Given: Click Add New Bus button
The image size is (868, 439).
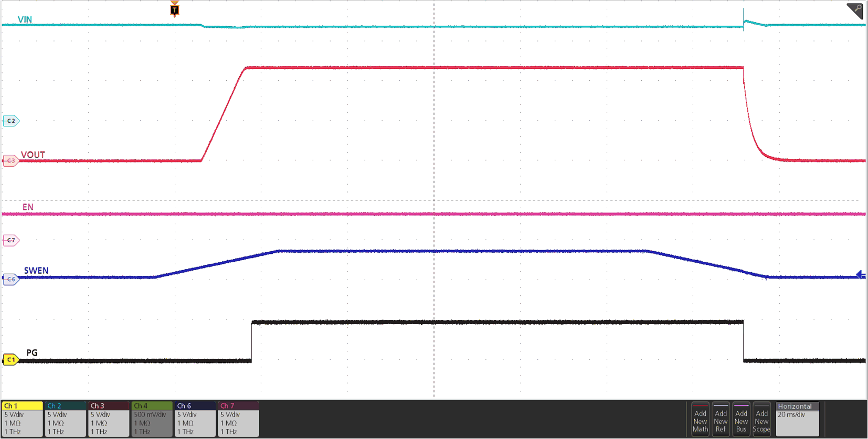Looking at the screenshot, I should tap(741, 419).
